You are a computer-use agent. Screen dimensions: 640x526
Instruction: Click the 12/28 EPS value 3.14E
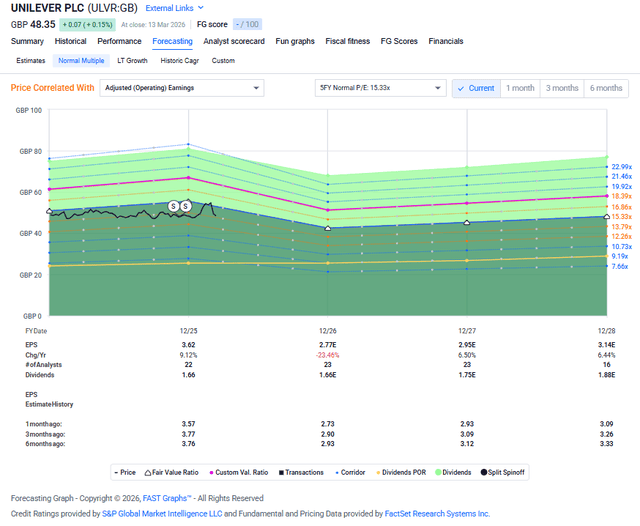(x=607, y=345)
